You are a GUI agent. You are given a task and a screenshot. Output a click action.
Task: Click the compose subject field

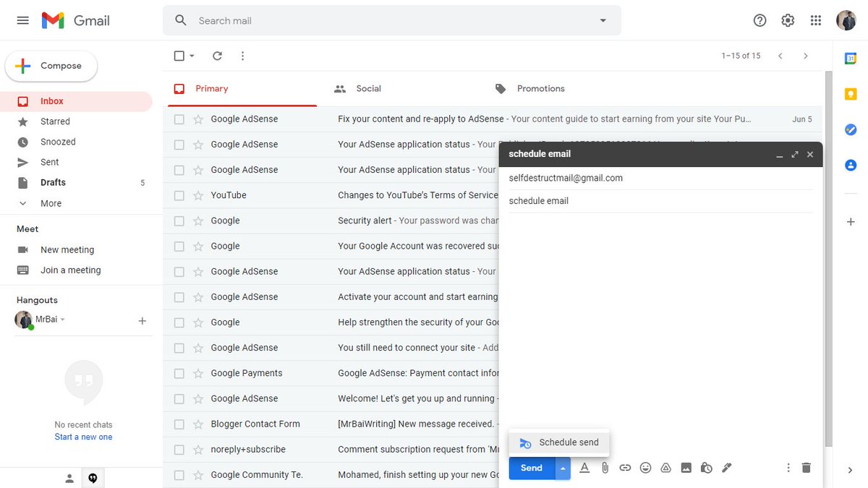click(660, 201)
